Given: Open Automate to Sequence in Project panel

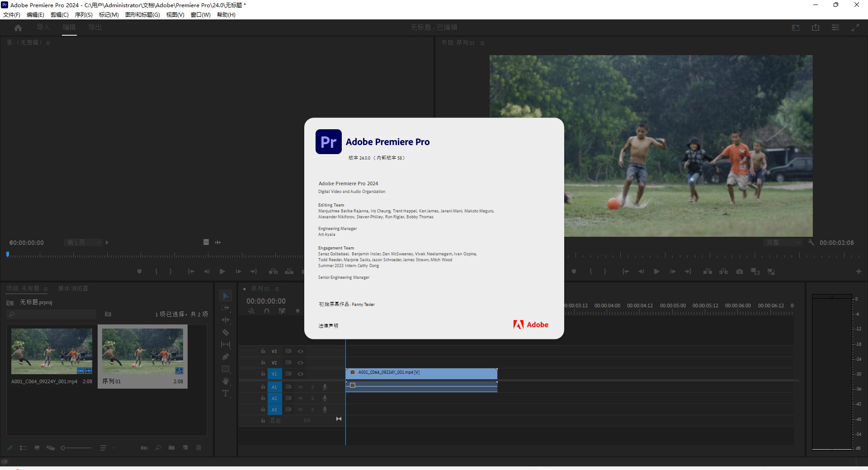Looking at the screenshot, I should (x=144, y=448).
